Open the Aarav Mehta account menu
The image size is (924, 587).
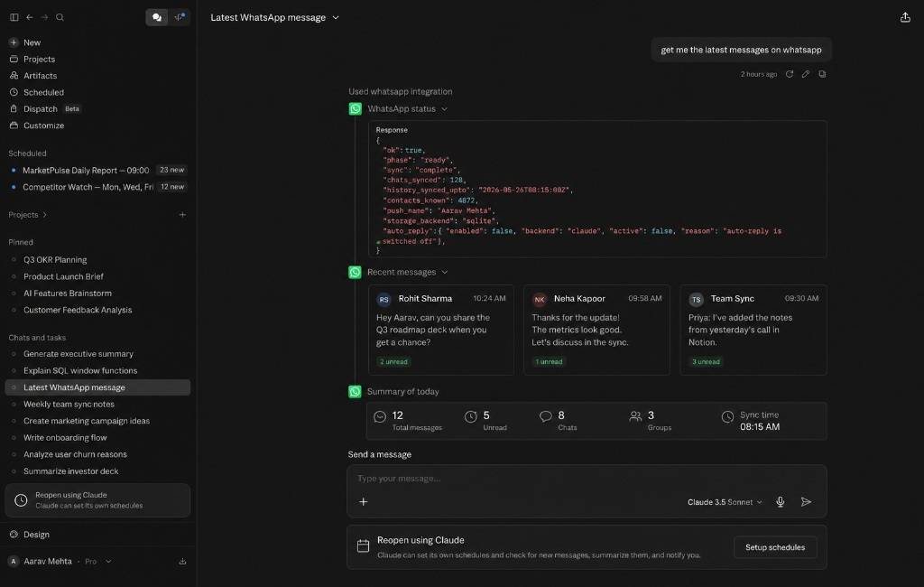pyautogui.click(x=59, y=561)
